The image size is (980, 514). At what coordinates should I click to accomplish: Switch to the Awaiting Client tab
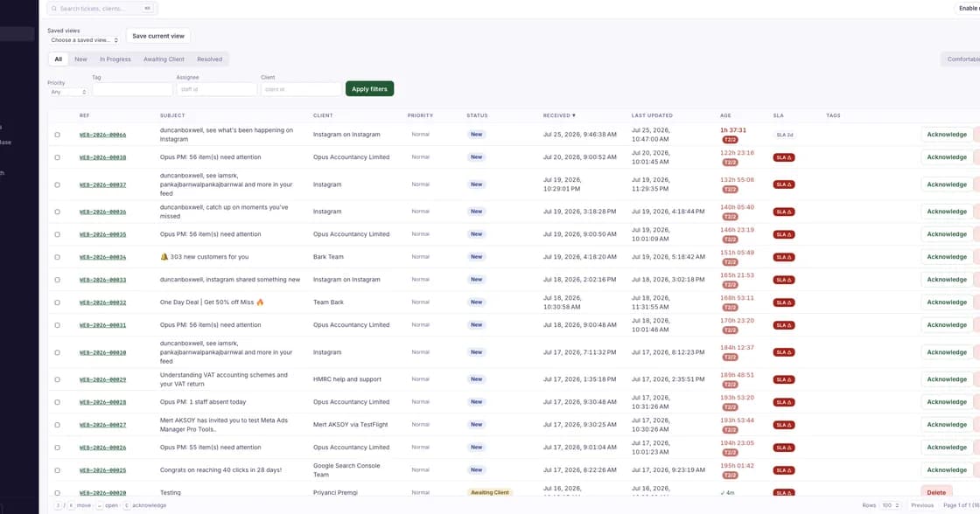(164, 59)
